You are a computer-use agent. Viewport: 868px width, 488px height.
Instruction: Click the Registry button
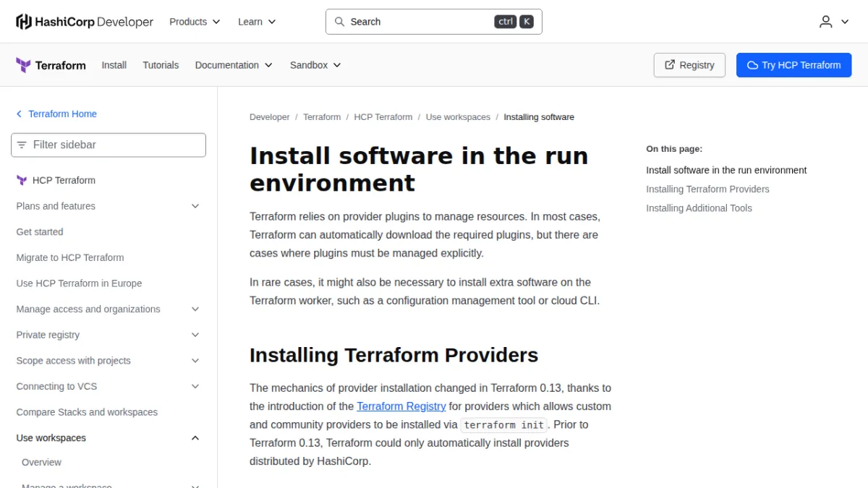(689, 65)
